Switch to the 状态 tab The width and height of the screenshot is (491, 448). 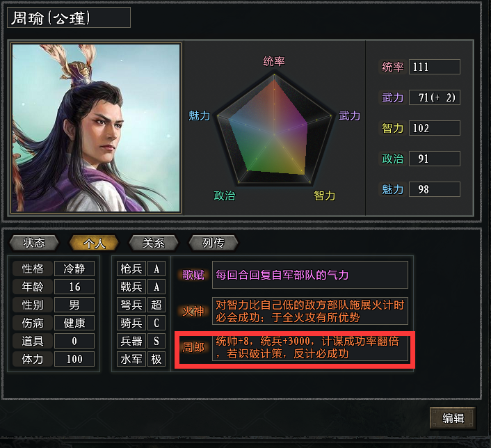point(34,243)
